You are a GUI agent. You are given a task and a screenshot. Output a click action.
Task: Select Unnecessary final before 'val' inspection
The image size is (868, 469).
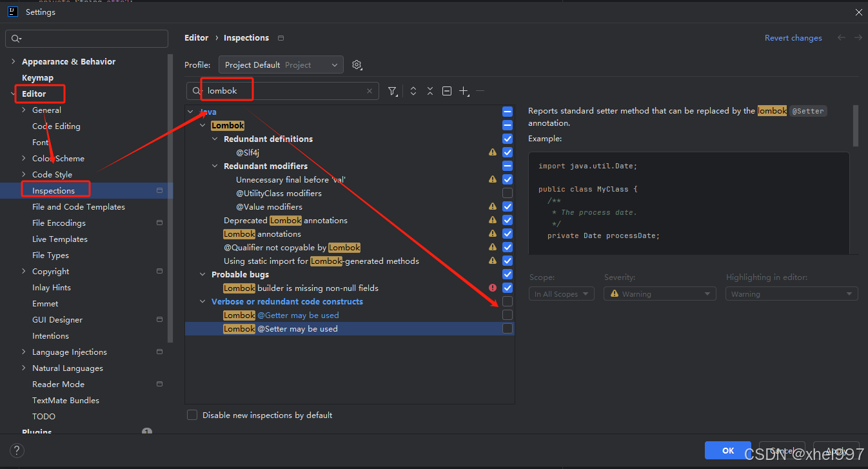point(291,179)
